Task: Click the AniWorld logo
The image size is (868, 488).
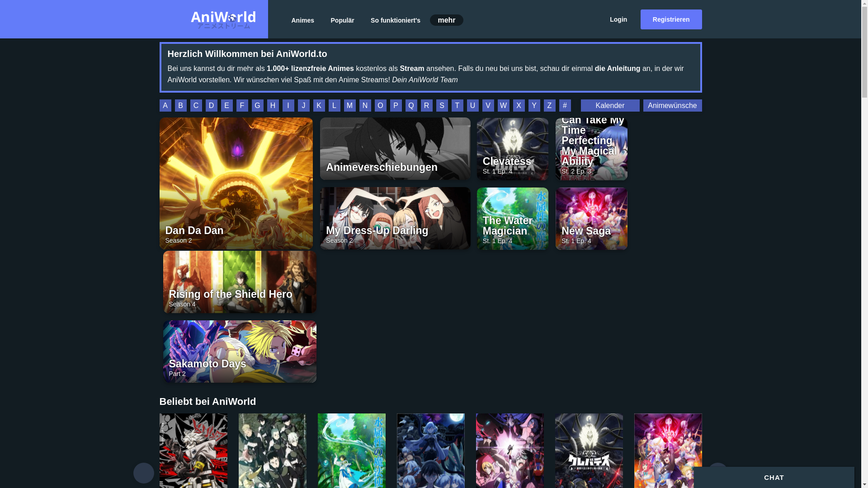Action: tap(223, 20)
